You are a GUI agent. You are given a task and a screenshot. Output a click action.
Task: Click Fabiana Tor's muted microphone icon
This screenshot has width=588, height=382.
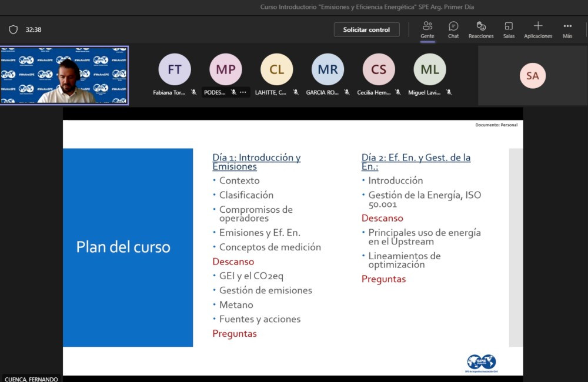[x=193, y=92]
